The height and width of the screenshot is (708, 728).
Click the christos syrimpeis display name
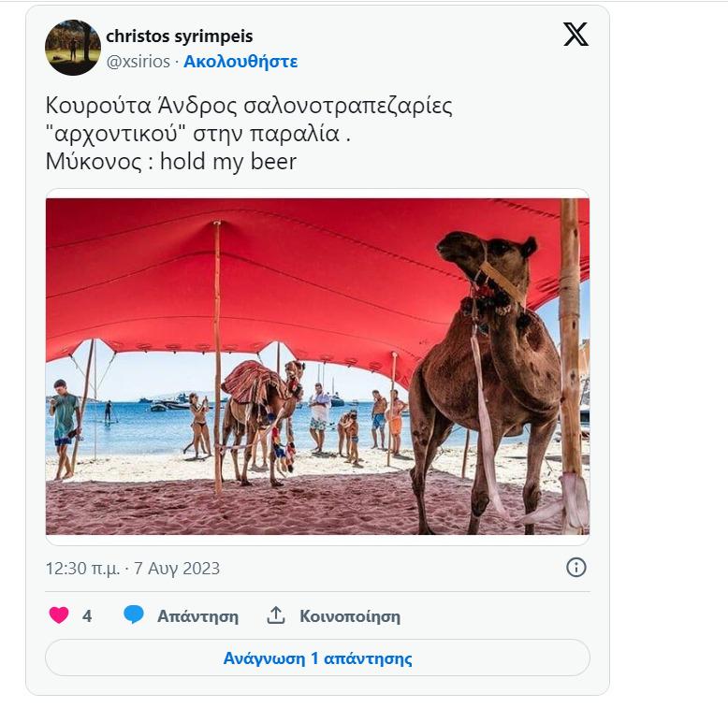coord(180,36)
